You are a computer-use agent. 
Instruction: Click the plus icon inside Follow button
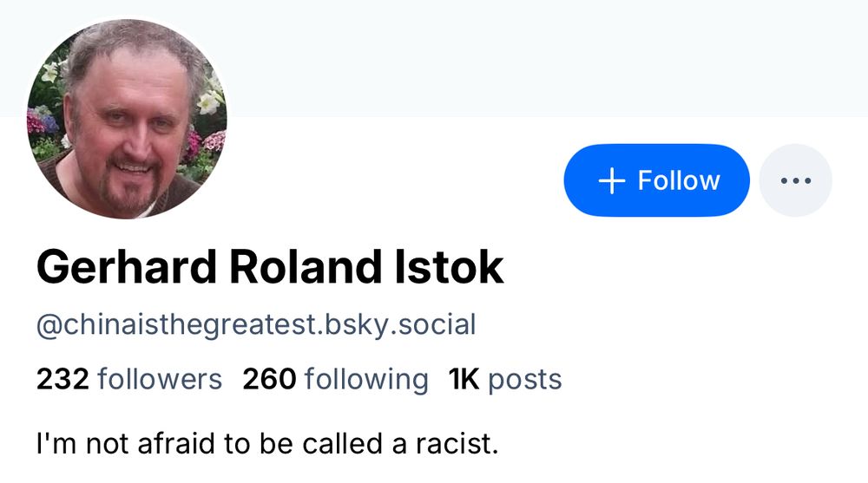612,180
